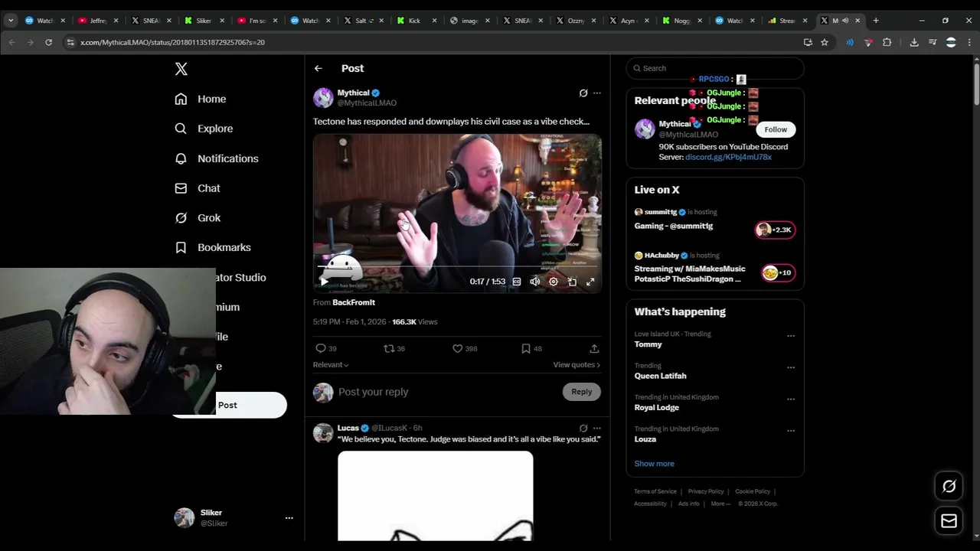
Task: Reload the page in the browser
Action: [48, 42]
